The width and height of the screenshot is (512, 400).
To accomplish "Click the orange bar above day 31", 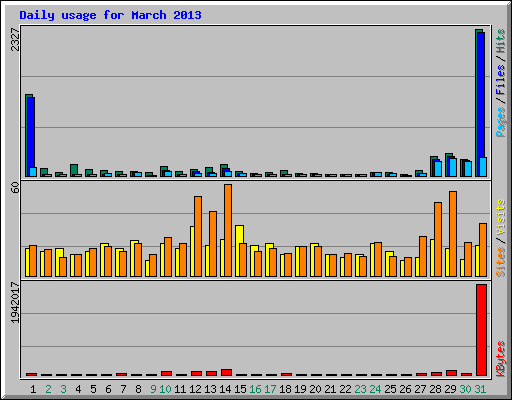I will (483, 250).
